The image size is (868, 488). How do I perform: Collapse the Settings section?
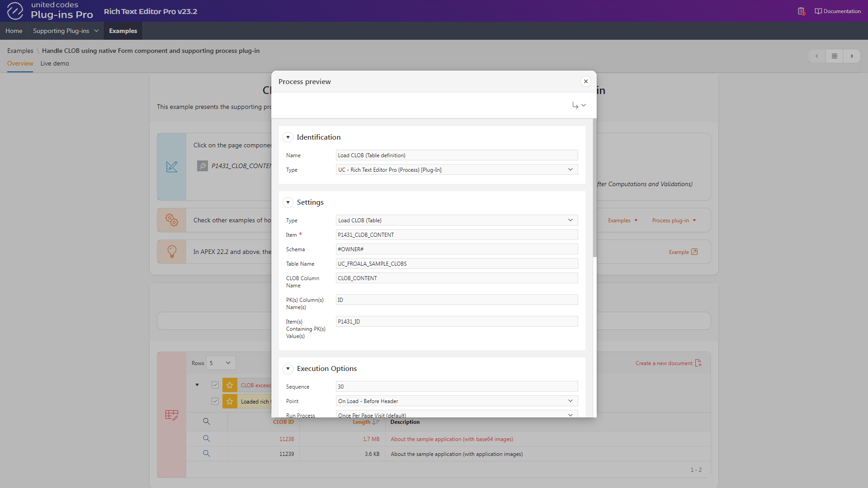[288, 202]
